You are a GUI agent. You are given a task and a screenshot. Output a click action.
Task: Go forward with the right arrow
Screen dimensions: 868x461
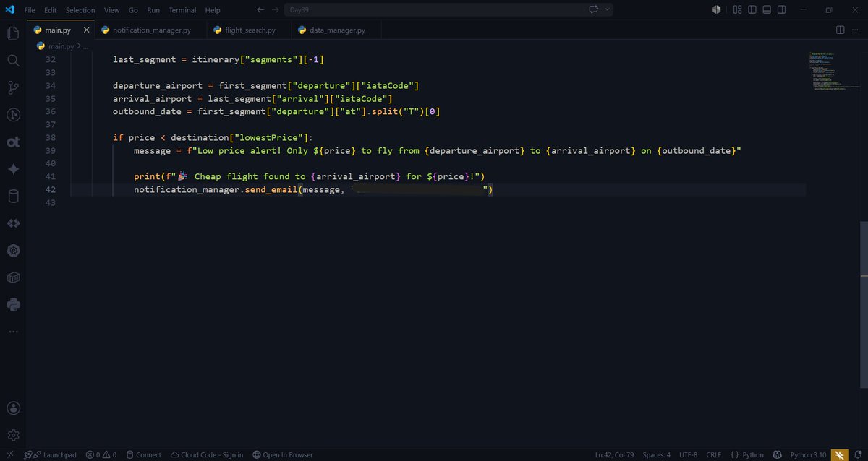coord(276,10)
